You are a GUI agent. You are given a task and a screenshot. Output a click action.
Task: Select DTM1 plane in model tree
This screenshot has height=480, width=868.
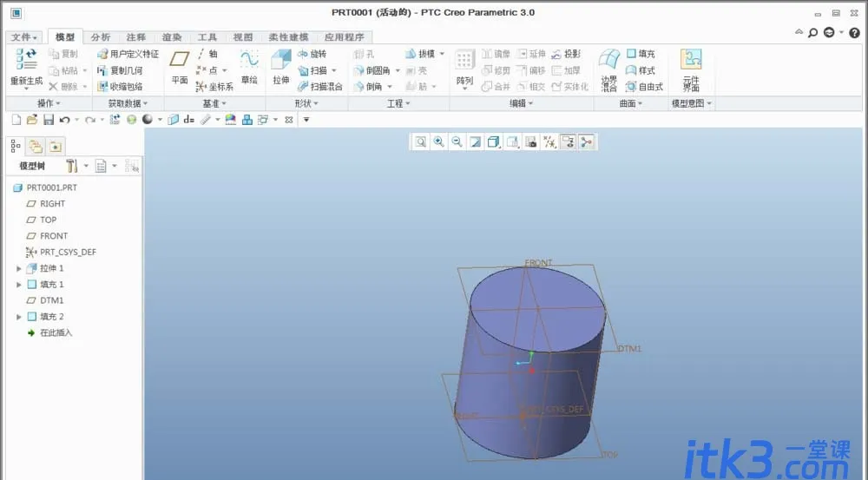[x=45, y=300]
